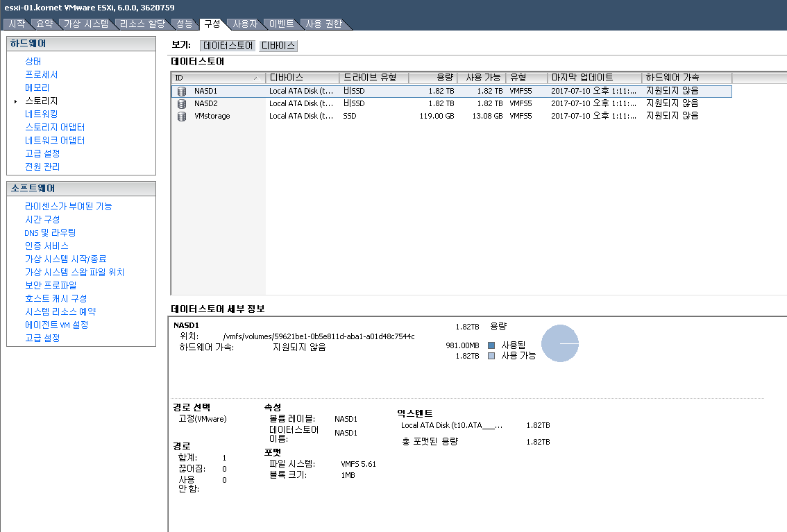Click the NASD2 datastore disk icon
This screenshot has height=532, width=787.
(x=182, y=104)
